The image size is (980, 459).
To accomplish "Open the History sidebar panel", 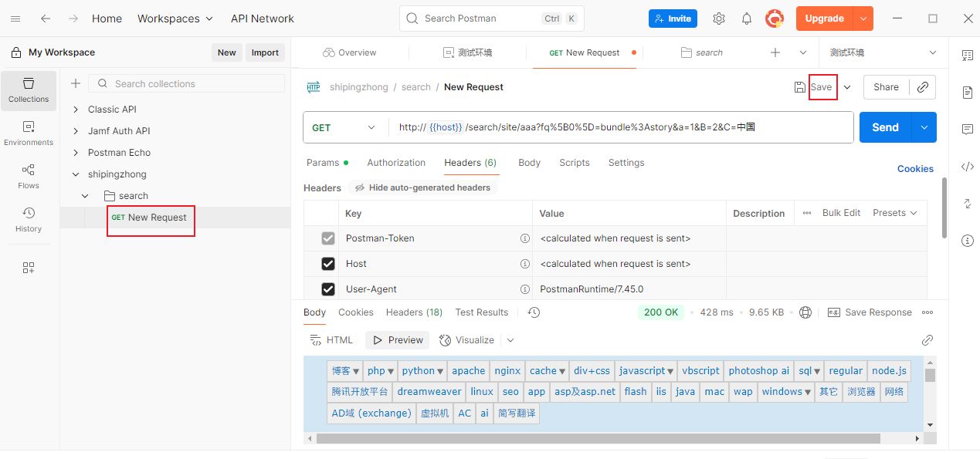I will coord(29,220).
